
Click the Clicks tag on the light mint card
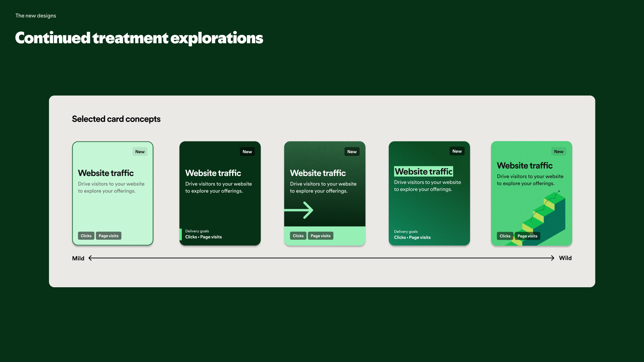click(x=86, y=236)
